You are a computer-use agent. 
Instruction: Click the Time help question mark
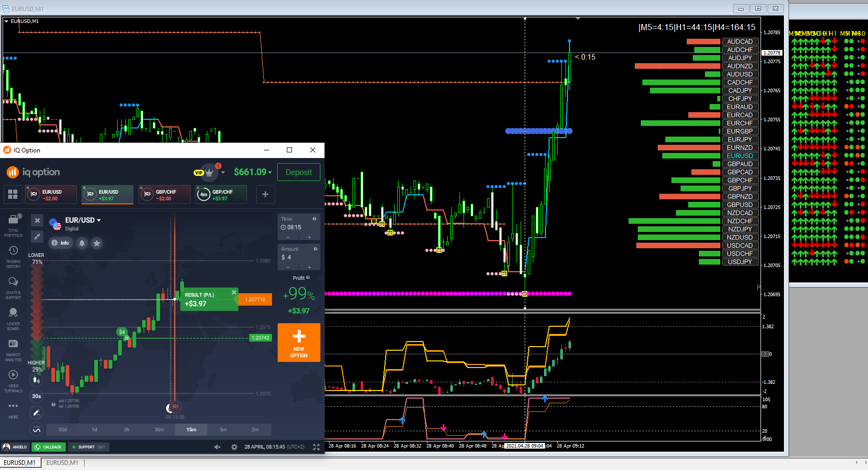pos(315,219)
